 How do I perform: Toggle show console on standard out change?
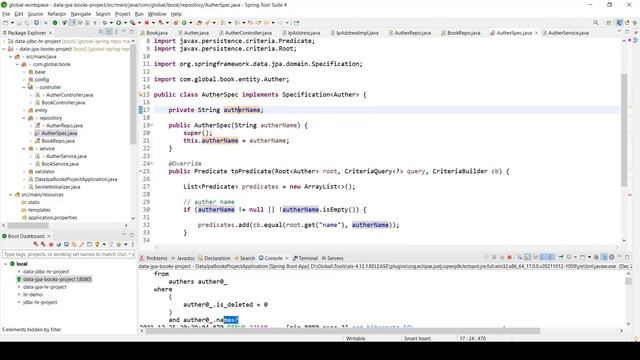point(543,257)
